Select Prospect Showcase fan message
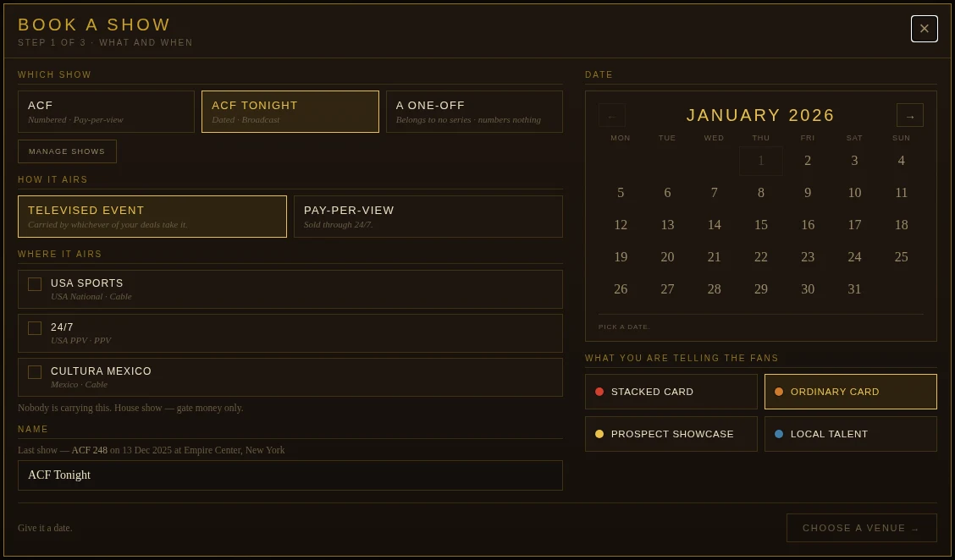 [671, 434]
